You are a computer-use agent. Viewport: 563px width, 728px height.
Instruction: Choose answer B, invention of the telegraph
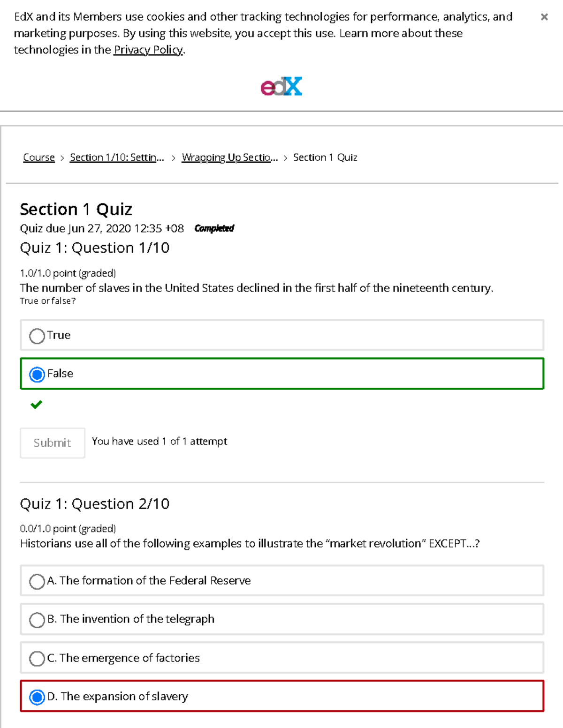pyautogui.click(x=37, y=620)
